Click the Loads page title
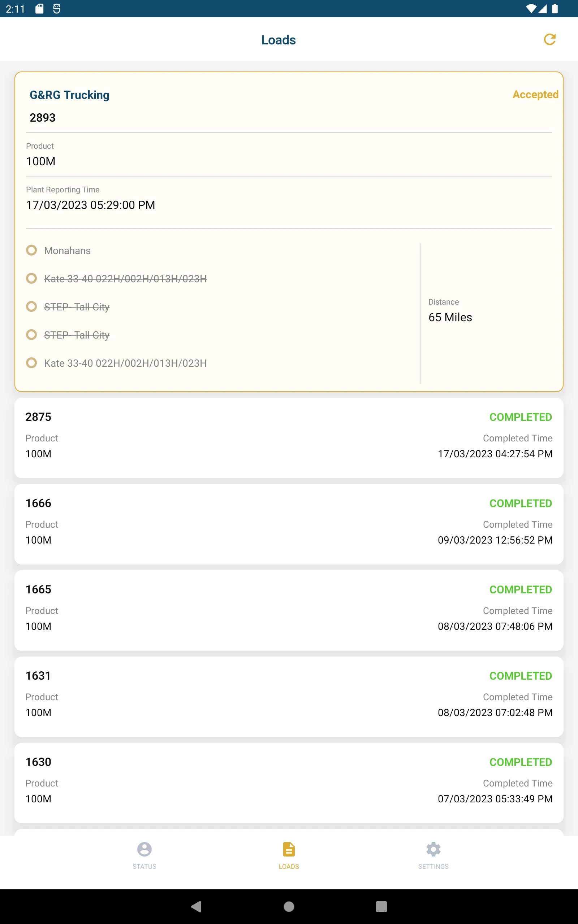This screenshot has width=578, height=924. 278,40
